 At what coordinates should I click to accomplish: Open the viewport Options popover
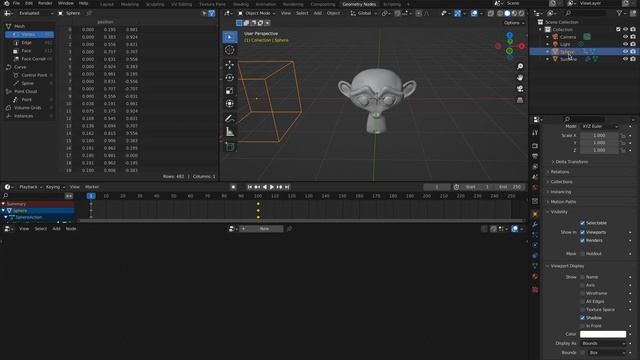[x=514, y=23]
